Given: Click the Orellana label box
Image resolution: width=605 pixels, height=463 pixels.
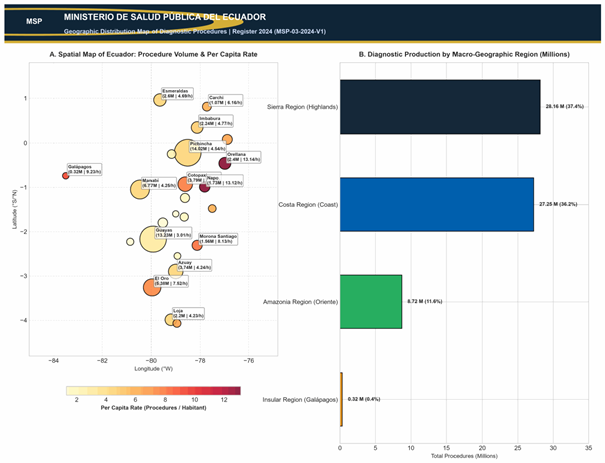Looking at the screenshot, I should (243, 157).
